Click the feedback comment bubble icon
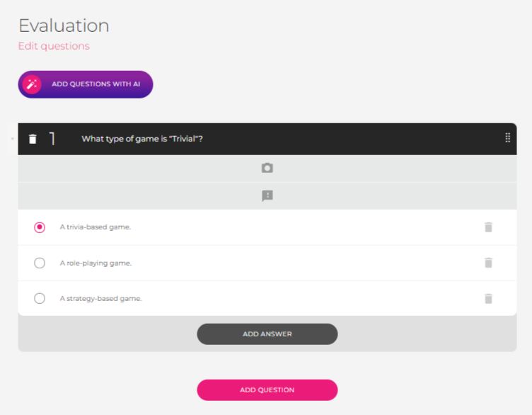Image resolution: width=532 pixels, height=415 pixels. tap(267, 195)
